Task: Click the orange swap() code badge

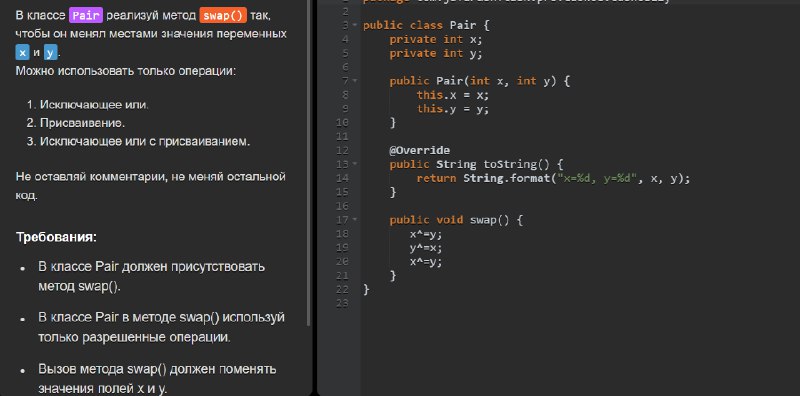Action: point(223,15)
